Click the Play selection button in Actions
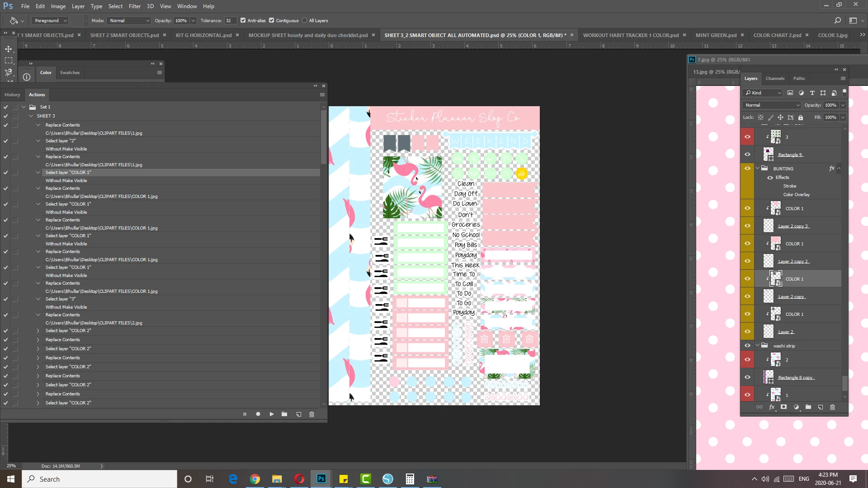This screenshot has width=868, height=488. click(271, 414)
